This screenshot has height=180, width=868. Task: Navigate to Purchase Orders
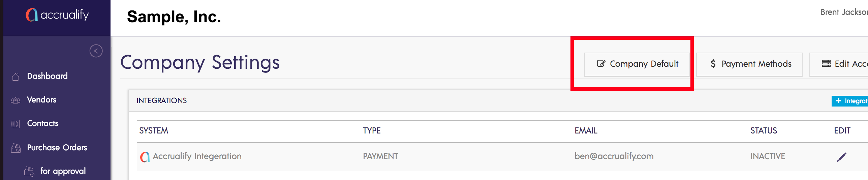(x=57, y=147)
